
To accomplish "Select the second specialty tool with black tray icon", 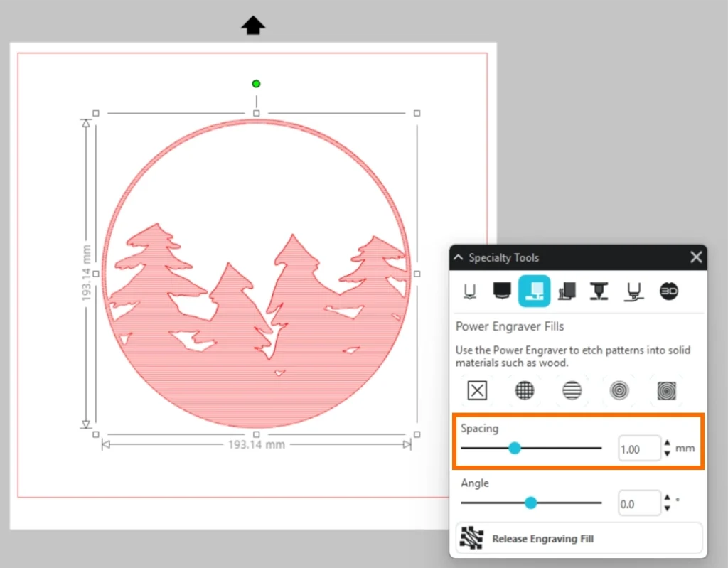I will coord(503,291).
